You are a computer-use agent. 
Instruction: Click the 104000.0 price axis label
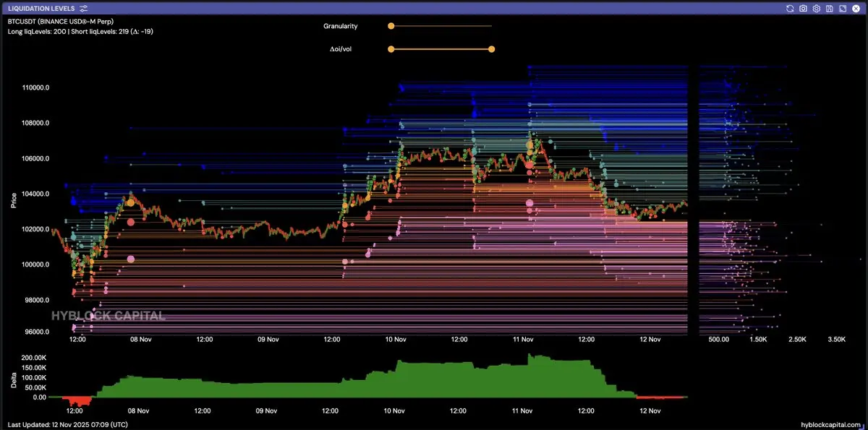tap(36, 194)
